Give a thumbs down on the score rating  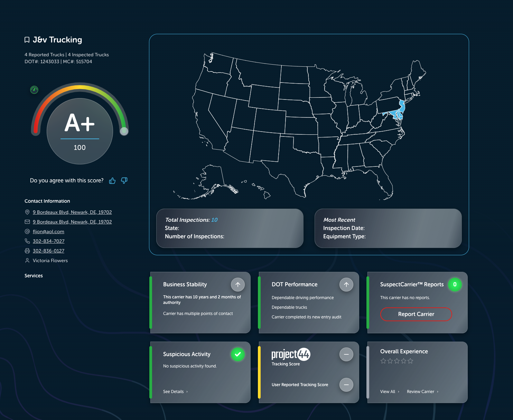tap(124, 181)
